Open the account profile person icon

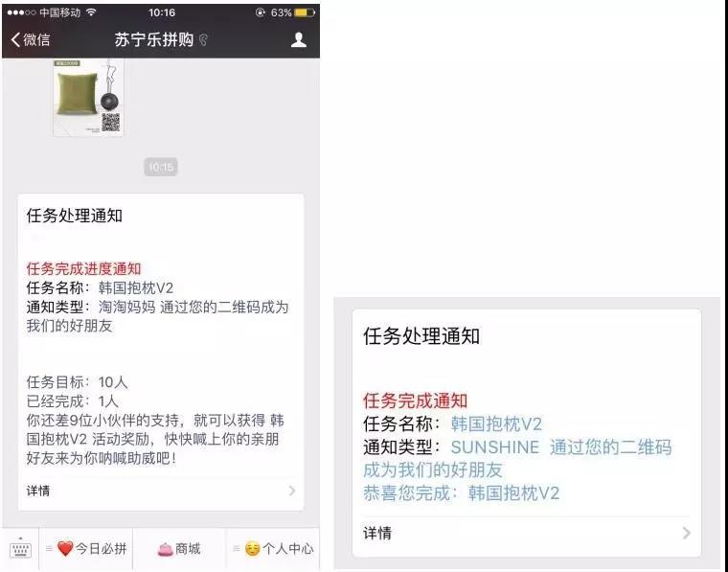pyautogui.click(x=299, y=40)
